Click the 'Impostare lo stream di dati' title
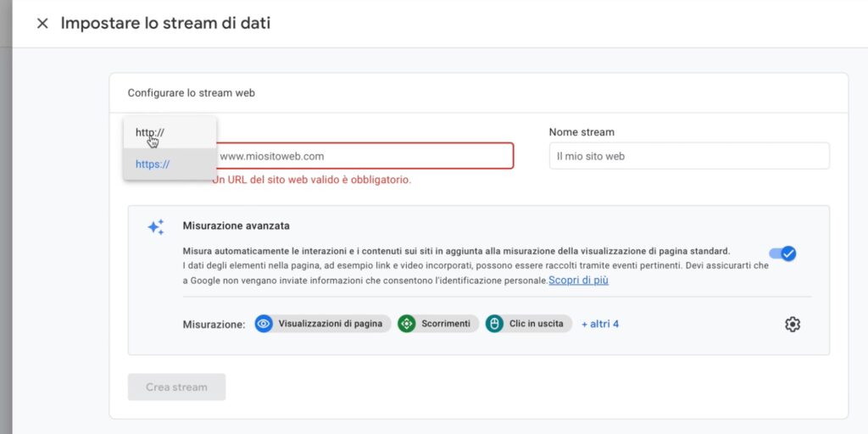This screenshot has width=868, height=434. pyautogui.click(x=165, y=24)
